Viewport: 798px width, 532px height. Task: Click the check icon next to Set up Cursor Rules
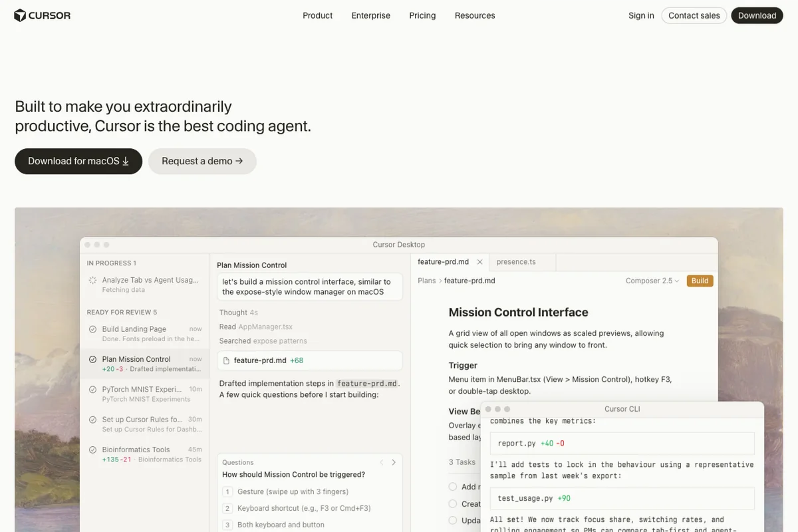coord(92,420)
